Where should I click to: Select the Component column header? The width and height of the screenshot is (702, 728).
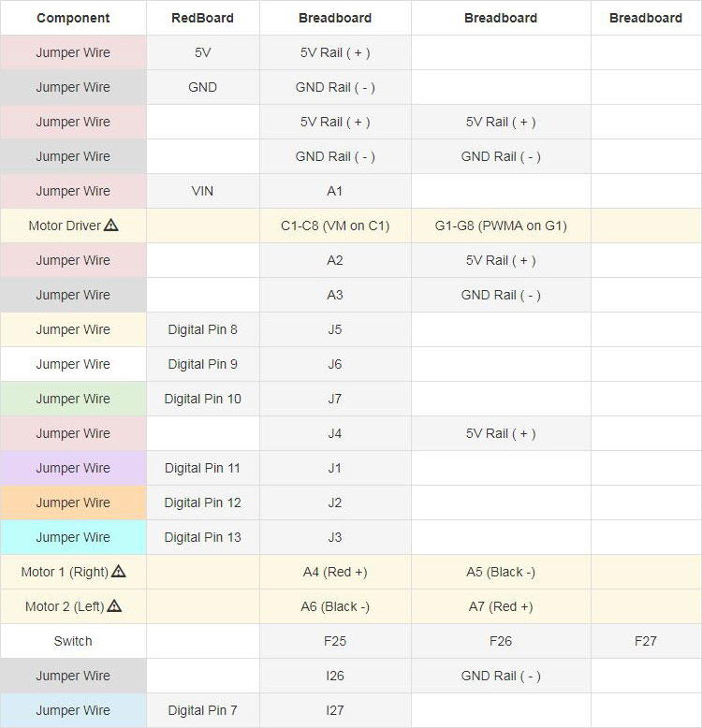[x=73, y=18]
